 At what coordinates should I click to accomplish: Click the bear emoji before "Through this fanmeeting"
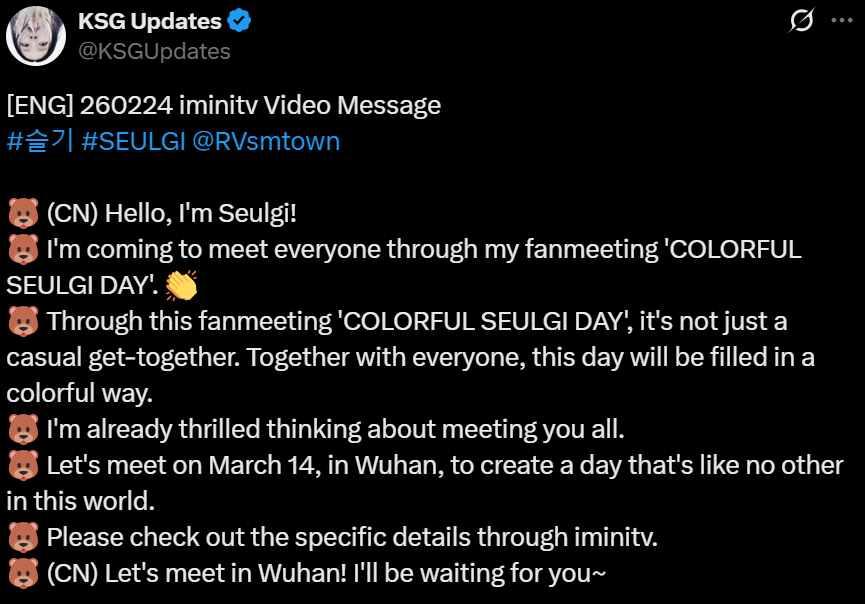click(x=23, y=322)
